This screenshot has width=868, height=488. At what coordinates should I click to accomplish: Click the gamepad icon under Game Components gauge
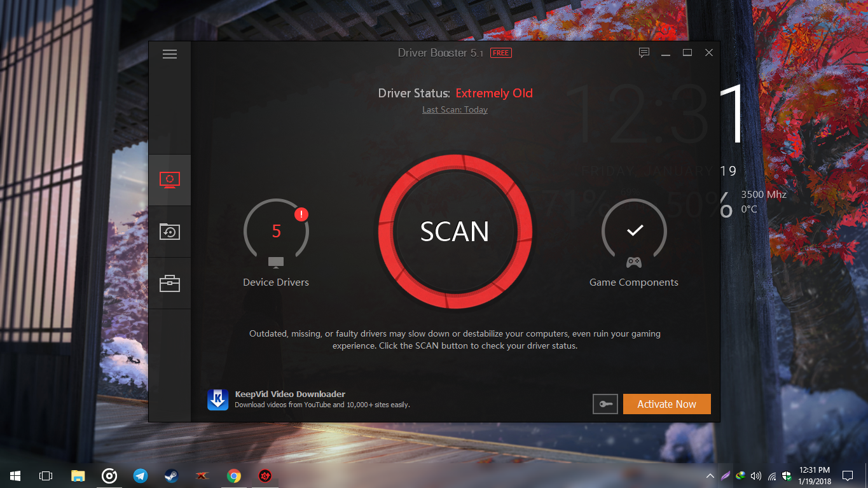(x=635, y=262)
